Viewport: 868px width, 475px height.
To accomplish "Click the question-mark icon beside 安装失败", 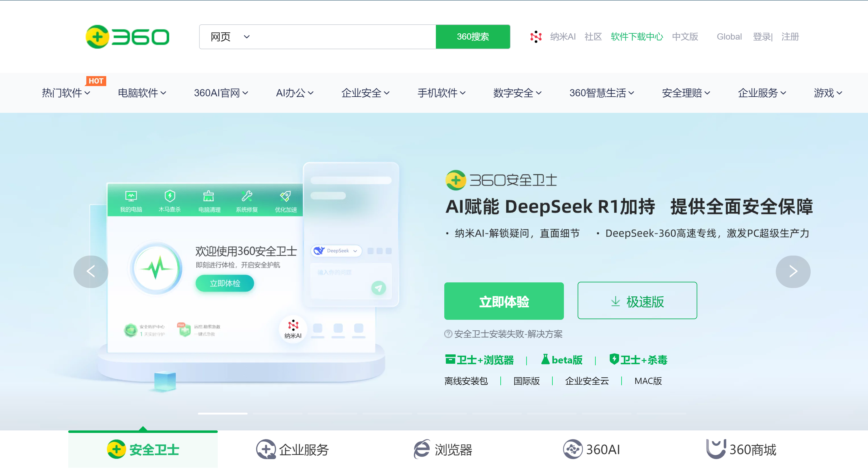I will [x=448, y=334].
